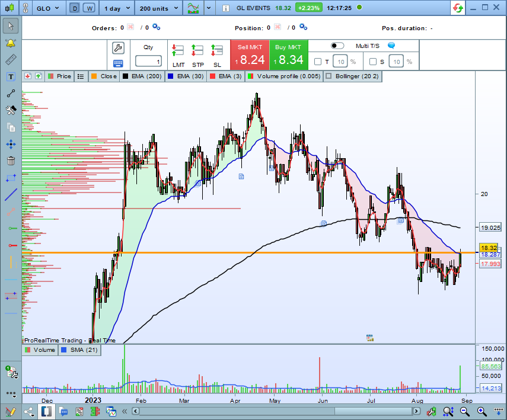Screen dimensions: 507x420
Task: Click the Sell MKT button
Action: coord(250,55)
